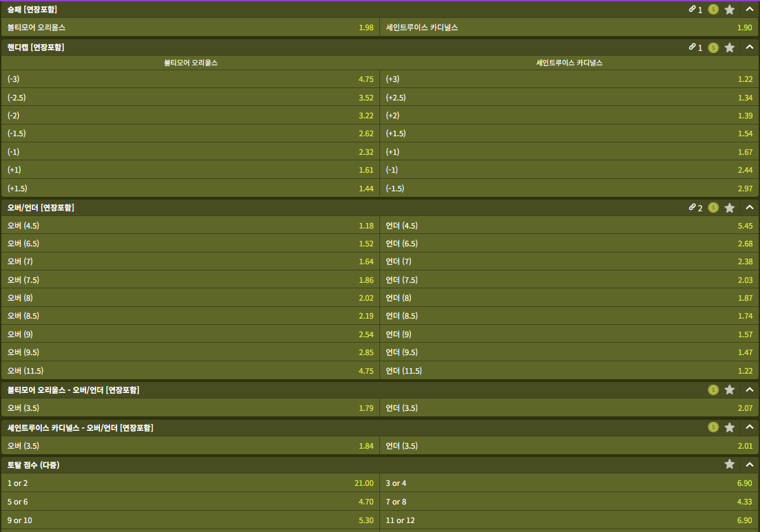Viewport: 760px width, 532px height.
Task: Choose the (+1) handicap at 1.67
Action: (x=569, y=151)
